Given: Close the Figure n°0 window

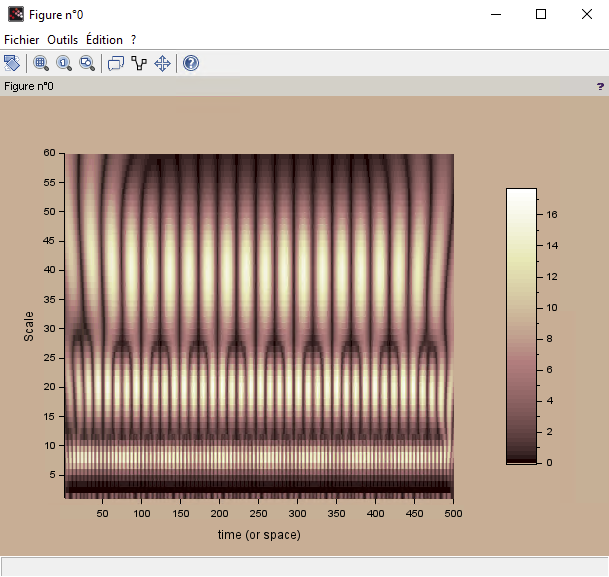Looking at the screenshot, I should click(x=587, y=14).
